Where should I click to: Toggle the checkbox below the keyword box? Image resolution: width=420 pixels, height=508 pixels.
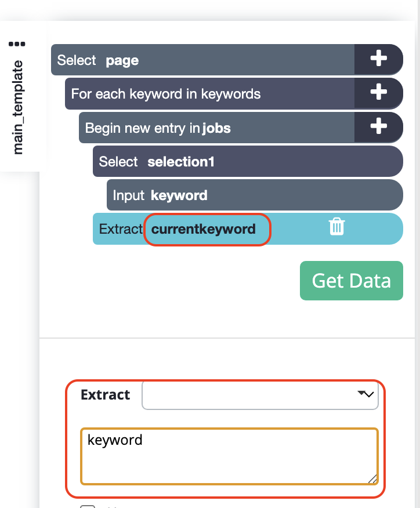point(88,506)
